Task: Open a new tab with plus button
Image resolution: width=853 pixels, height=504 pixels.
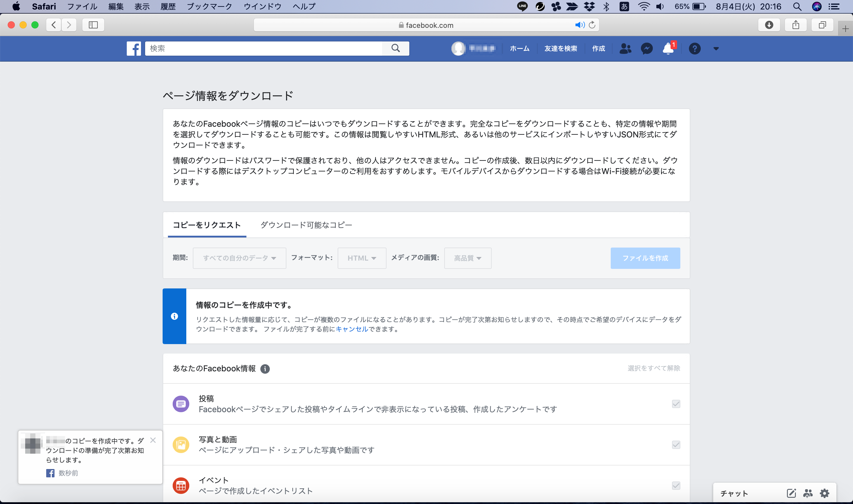Action: pyautogui.click(x=846, y=28)
